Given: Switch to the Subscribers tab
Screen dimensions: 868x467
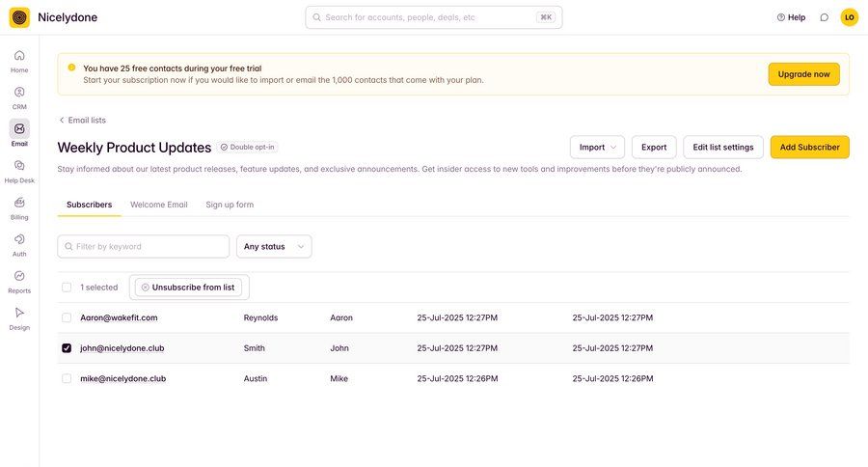Looking at the screenshot, I should [89, 205].
